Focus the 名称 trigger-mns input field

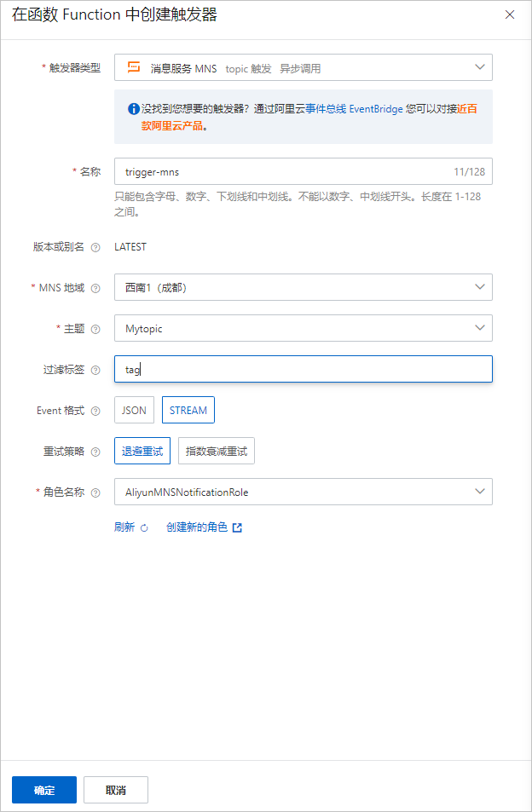click(x=303, y=171)
